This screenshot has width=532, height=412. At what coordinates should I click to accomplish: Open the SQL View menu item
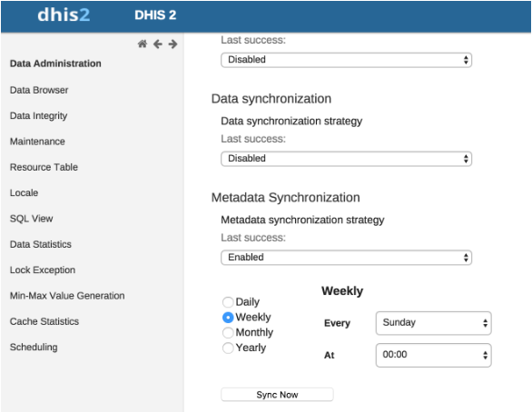31,219
